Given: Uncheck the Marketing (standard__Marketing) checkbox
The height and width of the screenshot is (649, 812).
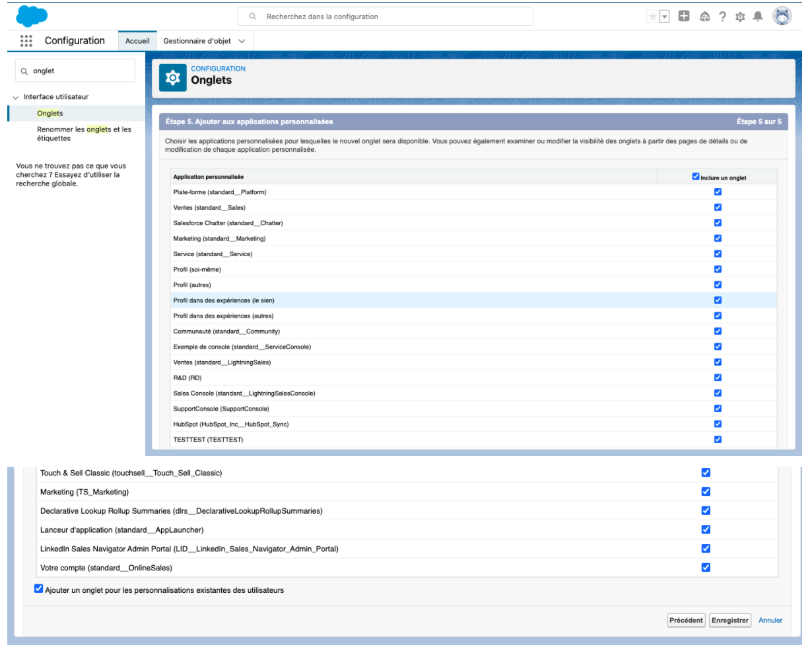Looking at the screenshot, I should click(x=718, y=238).
